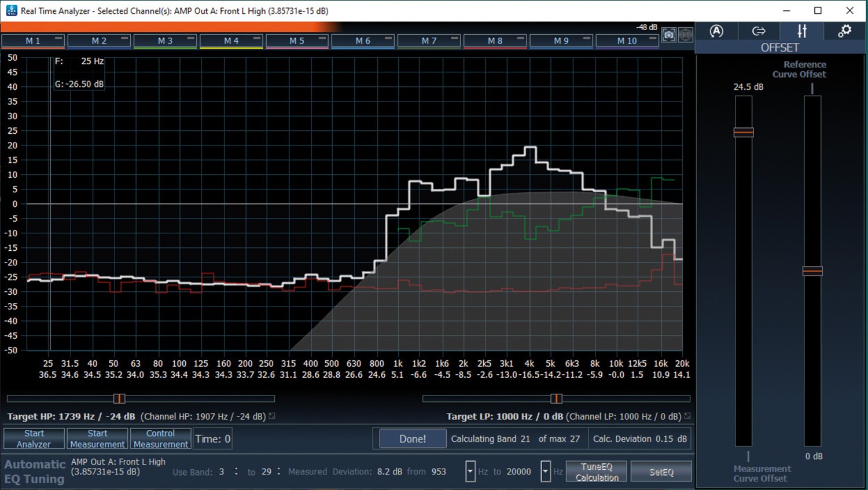The image size is (868, 490).
Task: Clear memory M 2 with its dash icon
Action: (x=124, y=38)
